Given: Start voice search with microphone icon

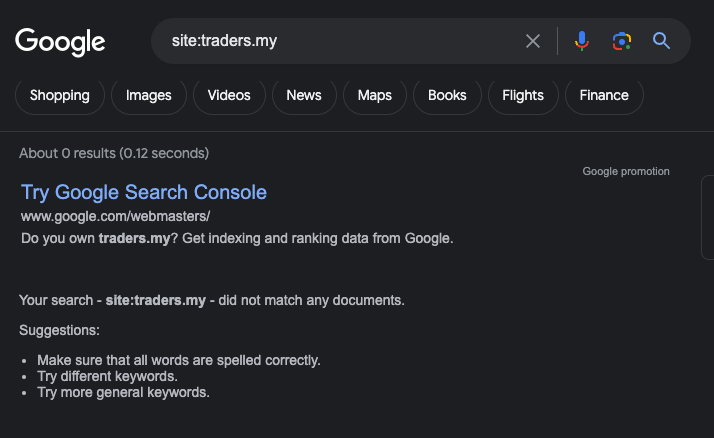Looking at the screenshot, I should click(581, 41).
